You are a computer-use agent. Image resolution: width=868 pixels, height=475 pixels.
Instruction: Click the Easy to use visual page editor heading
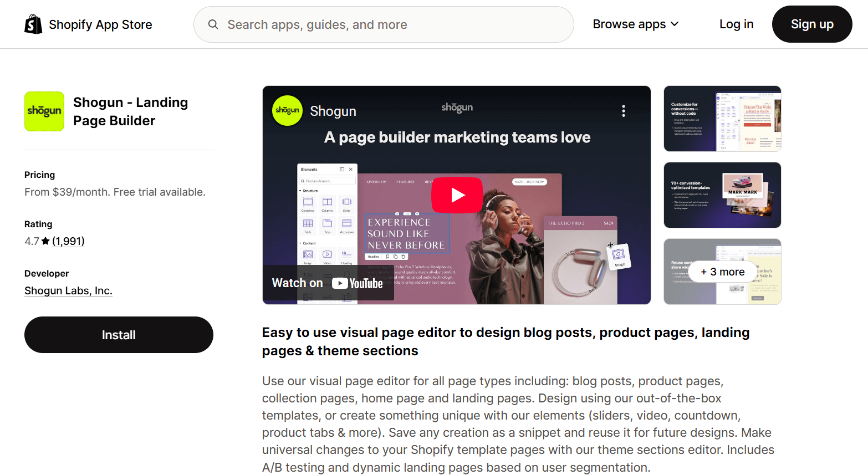[x=506, y=341]
